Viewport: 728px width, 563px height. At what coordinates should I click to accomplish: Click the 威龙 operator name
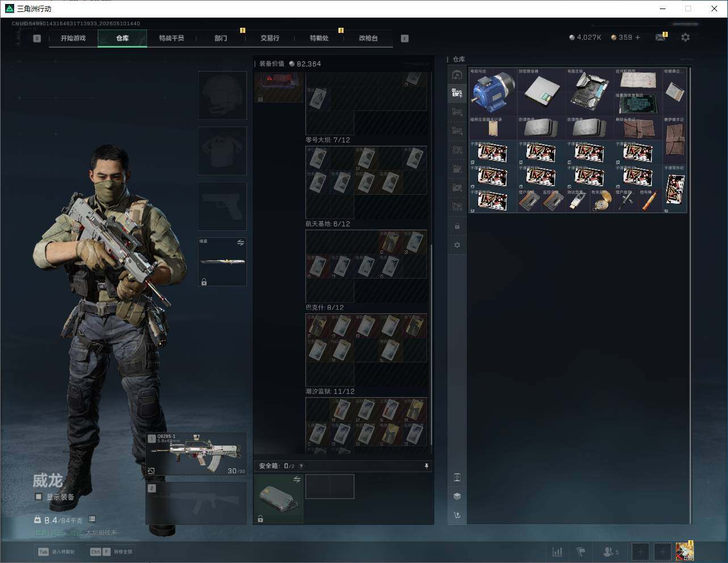point(48,481)
